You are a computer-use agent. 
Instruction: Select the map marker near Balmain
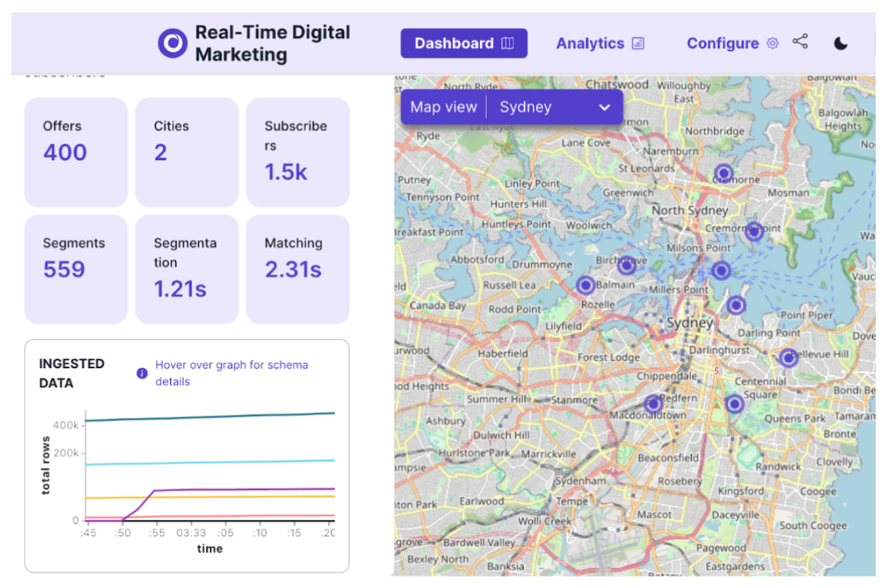[x=586, y=284]
